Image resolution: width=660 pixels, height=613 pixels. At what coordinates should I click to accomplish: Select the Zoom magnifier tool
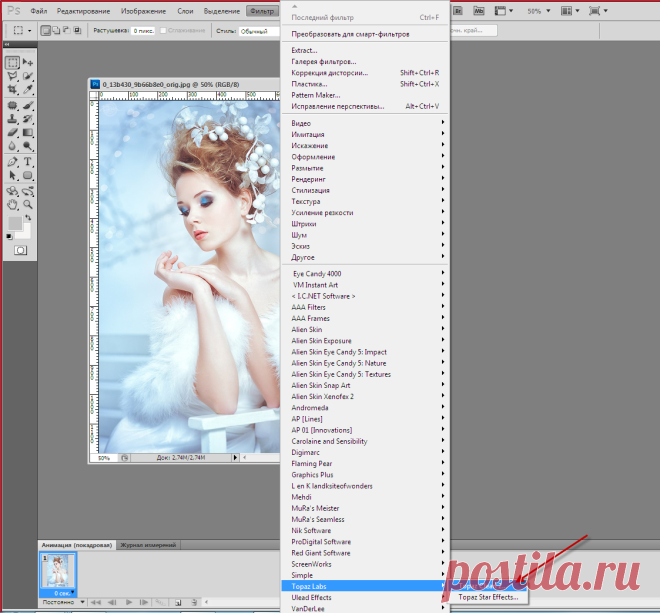tap(28, 205)
